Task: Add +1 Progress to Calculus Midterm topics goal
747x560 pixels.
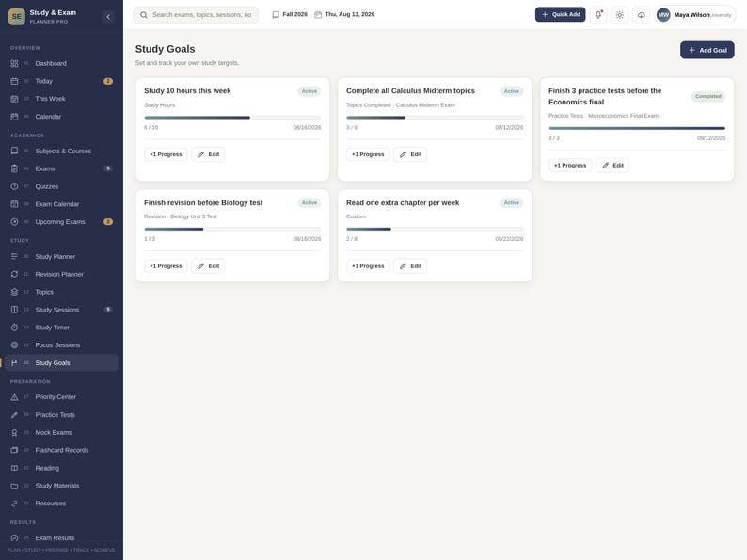Action: [368, 154]
